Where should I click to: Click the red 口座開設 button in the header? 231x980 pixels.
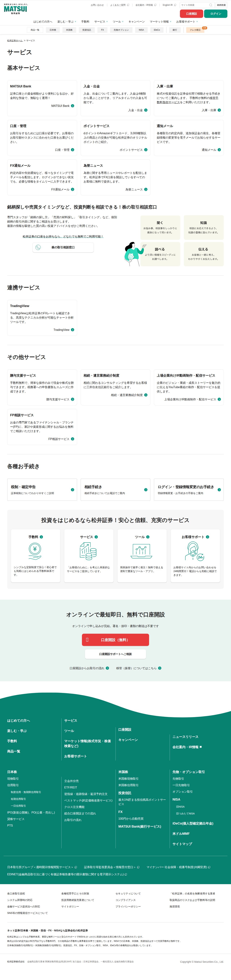click(192, 14)
